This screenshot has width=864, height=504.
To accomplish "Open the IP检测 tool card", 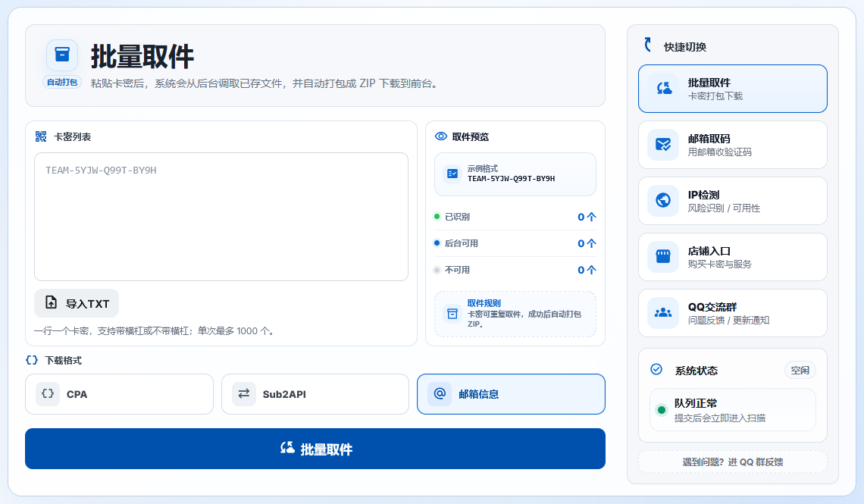I will [733, 201].
